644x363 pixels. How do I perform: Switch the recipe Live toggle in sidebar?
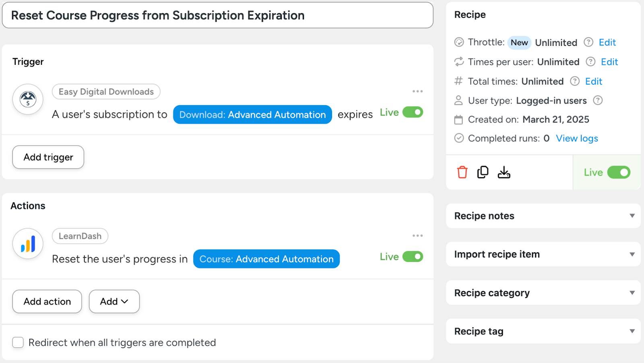tap(619, 172)
